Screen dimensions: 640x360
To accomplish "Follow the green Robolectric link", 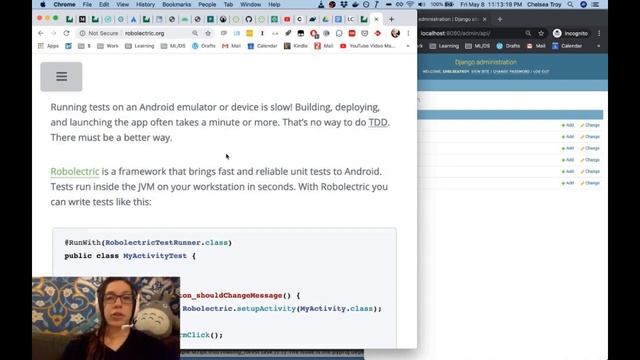I will pyautogui.click(x=75, y=171).
